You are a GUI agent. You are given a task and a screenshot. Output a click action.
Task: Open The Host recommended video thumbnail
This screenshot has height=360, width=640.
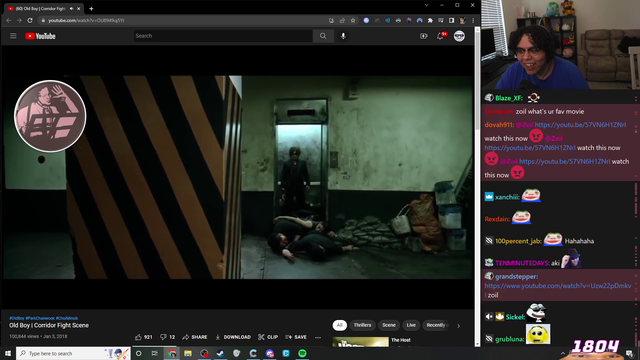360,342
